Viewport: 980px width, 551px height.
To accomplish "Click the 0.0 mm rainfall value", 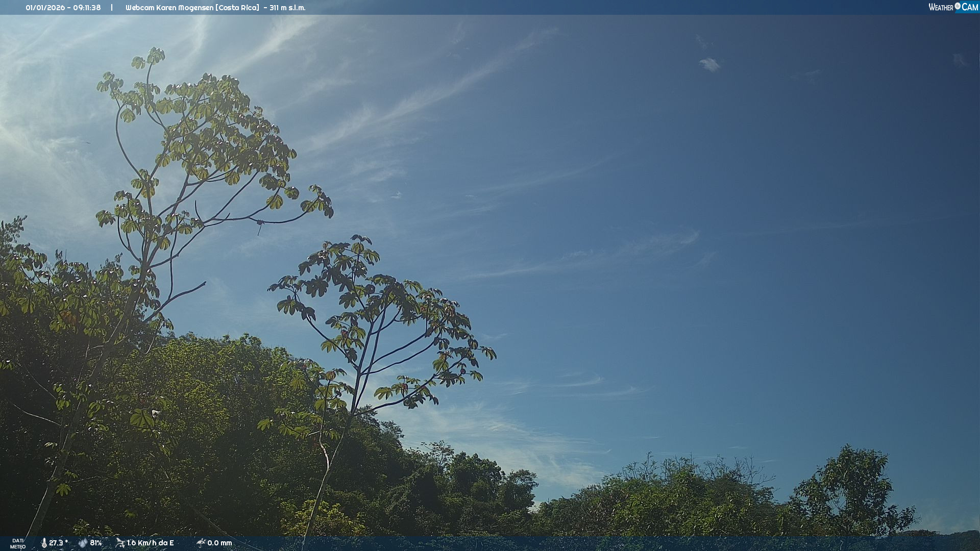I will point(219,543).
